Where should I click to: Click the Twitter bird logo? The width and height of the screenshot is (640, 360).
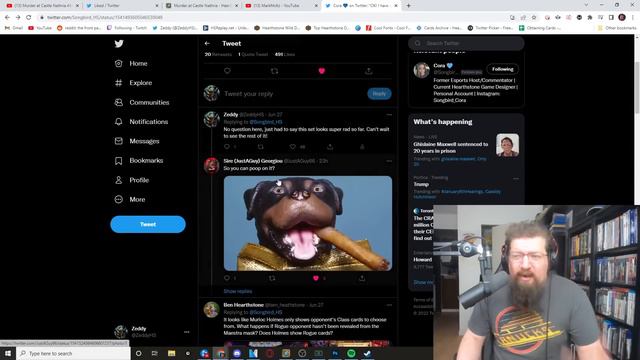coord(119,44)
